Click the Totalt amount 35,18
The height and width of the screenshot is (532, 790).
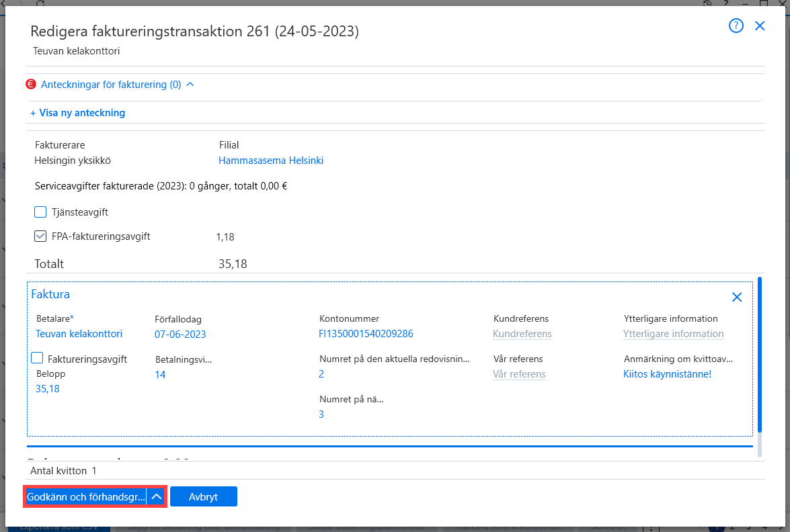[233, 264]
